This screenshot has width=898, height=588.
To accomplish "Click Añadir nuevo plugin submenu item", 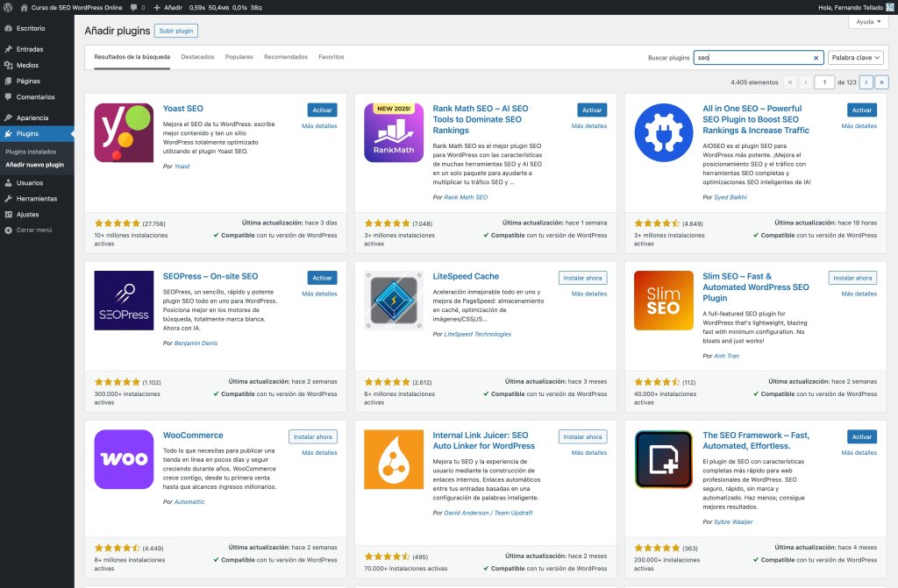I will (x=35, y=165).
